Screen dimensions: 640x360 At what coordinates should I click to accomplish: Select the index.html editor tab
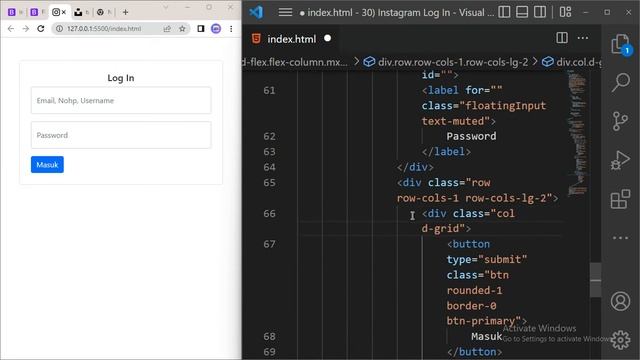point(291,39)
